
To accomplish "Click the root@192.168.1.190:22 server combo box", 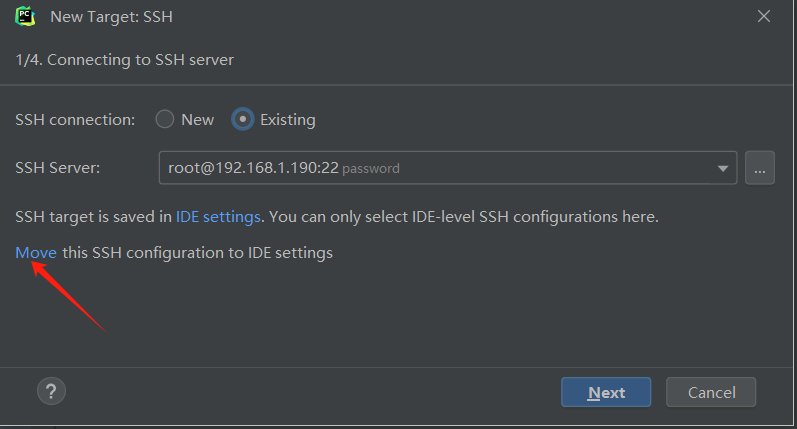I will pos(440,168).
